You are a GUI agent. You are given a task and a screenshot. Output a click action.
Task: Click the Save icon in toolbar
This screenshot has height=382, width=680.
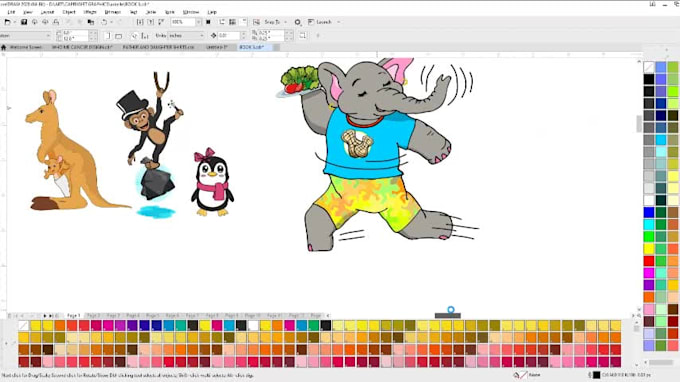[24, 22]
